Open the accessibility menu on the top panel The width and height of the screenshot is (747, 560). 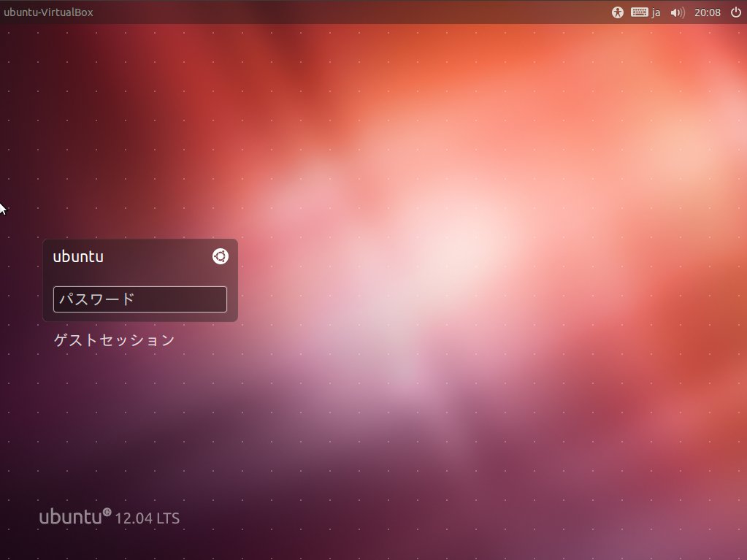pos(617,12)
